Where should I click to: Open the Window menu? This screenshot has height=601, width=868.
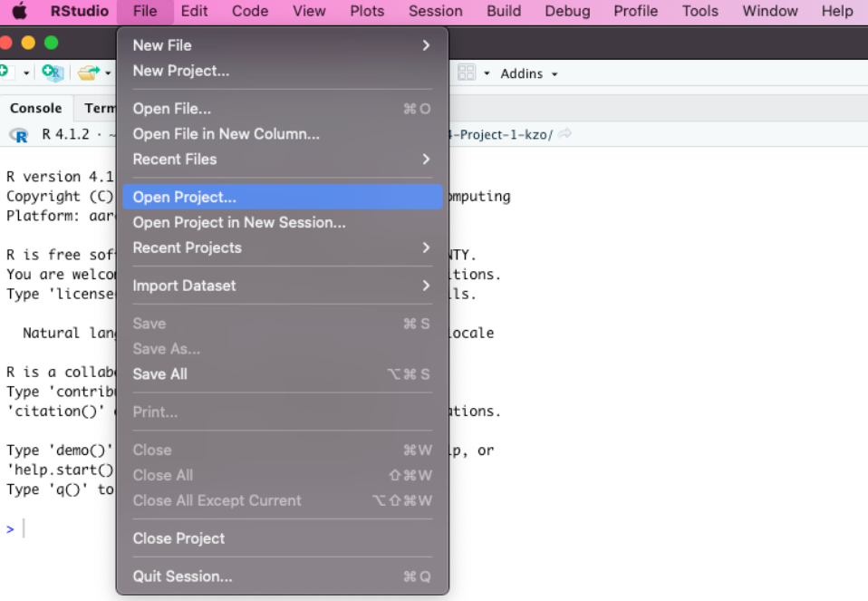click(x=770, y=11)
